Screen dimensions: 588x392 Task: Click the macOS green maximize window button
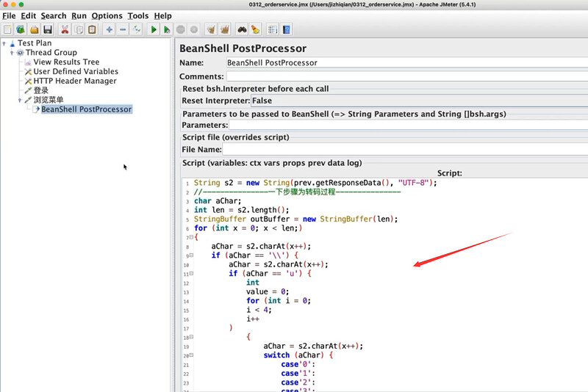tap(21, 4)
